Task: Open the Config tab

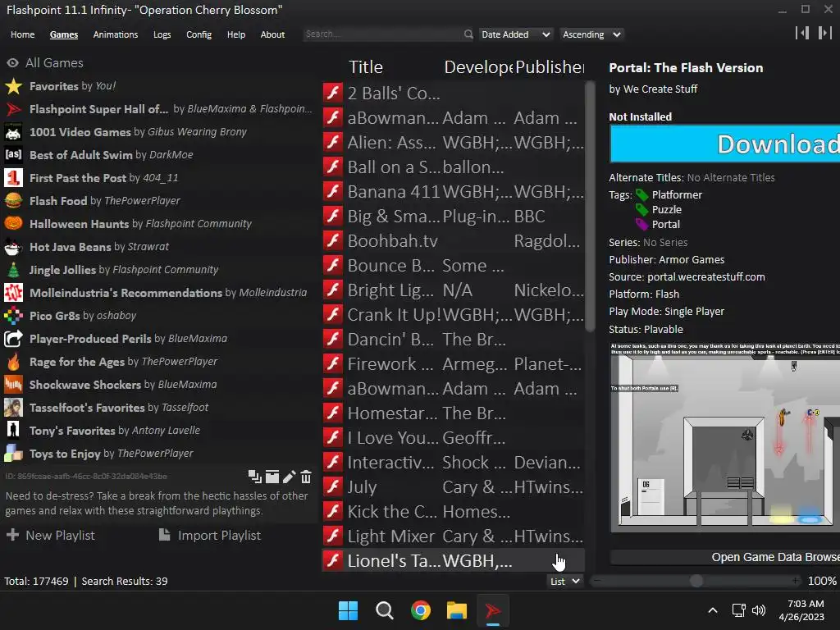Action: coord(199,34)
